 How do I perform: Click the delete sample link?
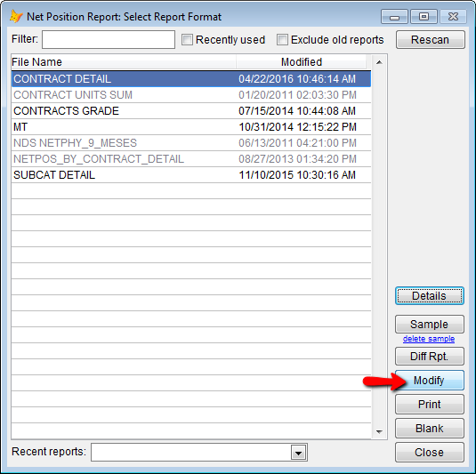[x=429, y=339]
